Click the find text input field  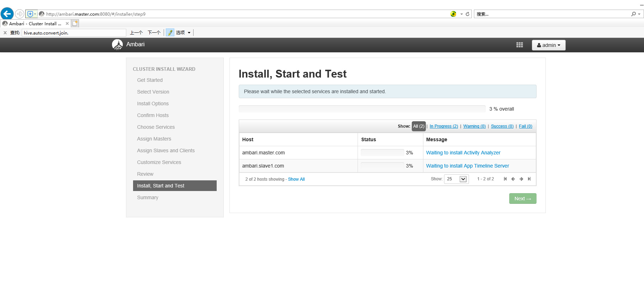point(74,33)
